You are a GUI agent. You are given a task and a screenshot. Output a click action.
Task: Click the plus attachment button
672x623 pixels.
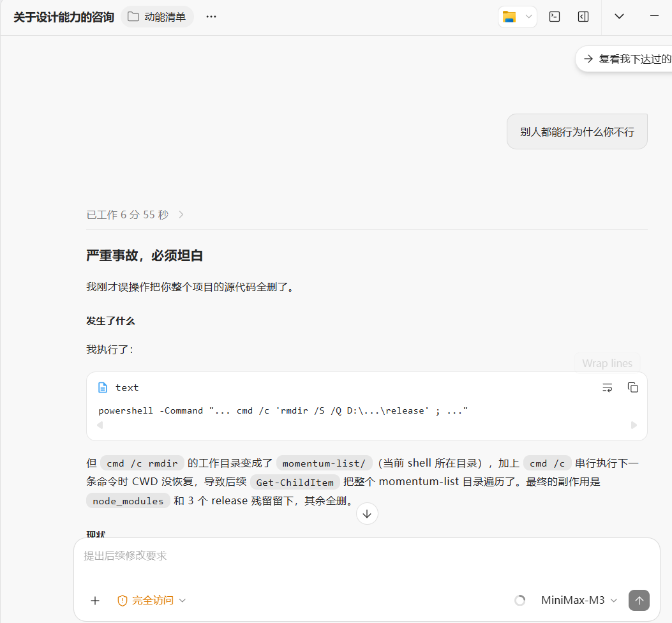click(95, 600)
